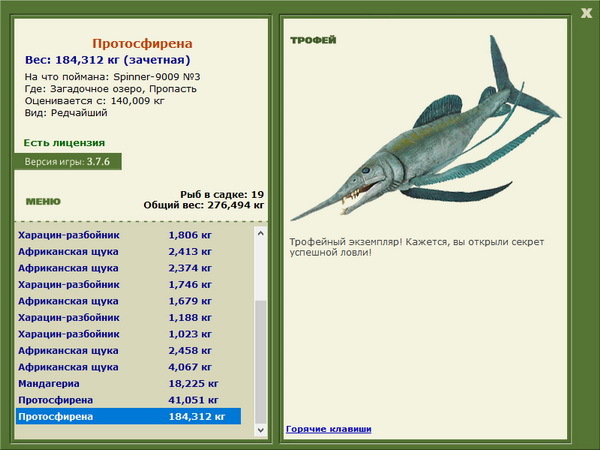The width and height of the screenshot is (600, 450).
Task: Select Африканская щука 2,374 кг row
Action: coord(129,268)
